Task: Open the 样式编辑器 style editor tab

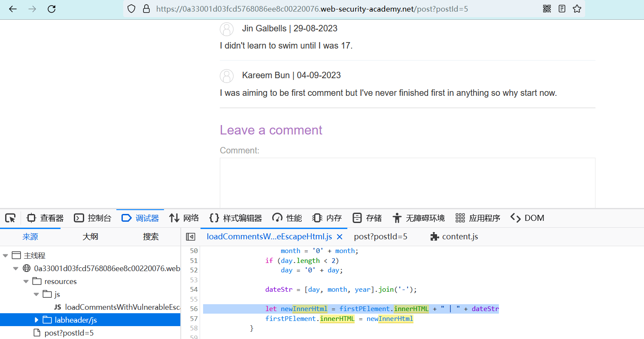Action: click(x=235, y=218)
